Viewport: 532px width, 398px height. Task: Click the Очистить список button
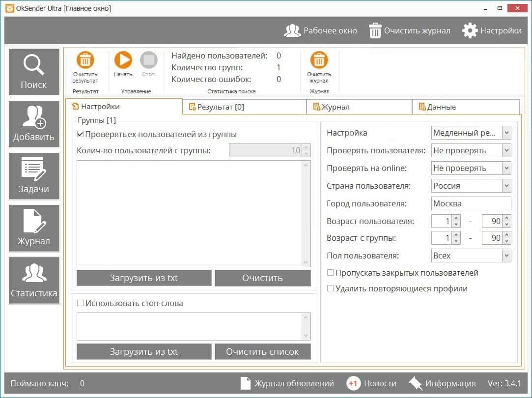tap(263, 351)
